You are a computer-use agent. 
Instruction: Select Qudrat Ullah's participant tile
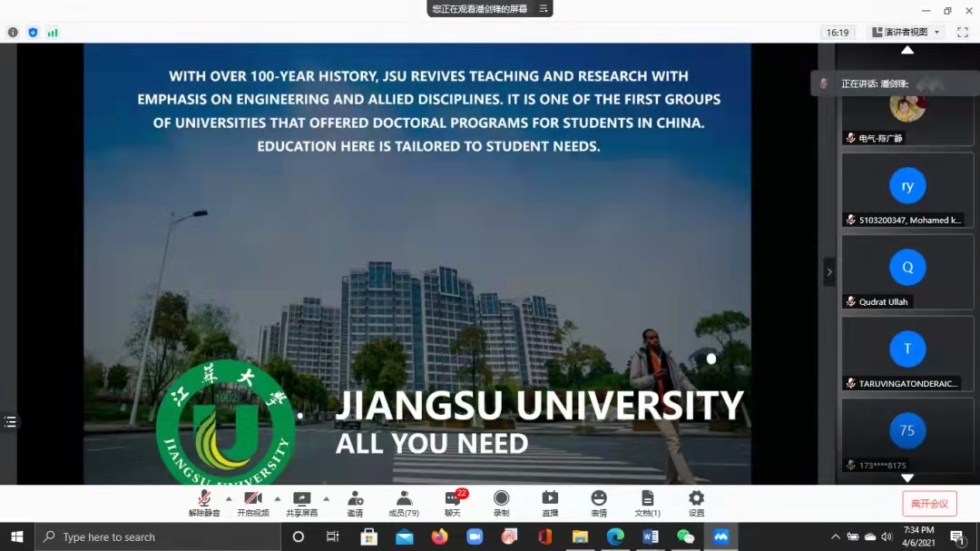tap(907, 272)
